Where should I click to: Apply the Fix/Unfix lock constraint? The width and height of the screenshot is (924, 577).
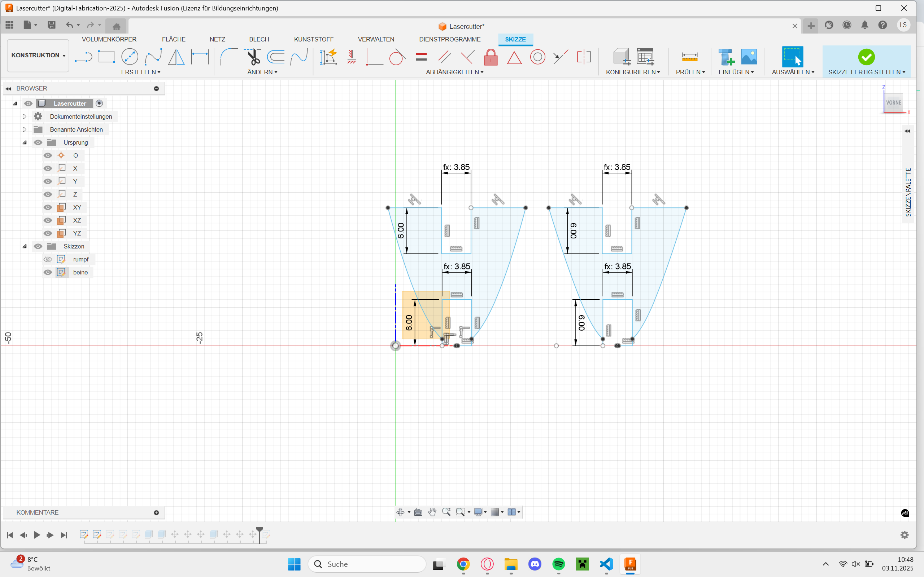coord(491,57)
